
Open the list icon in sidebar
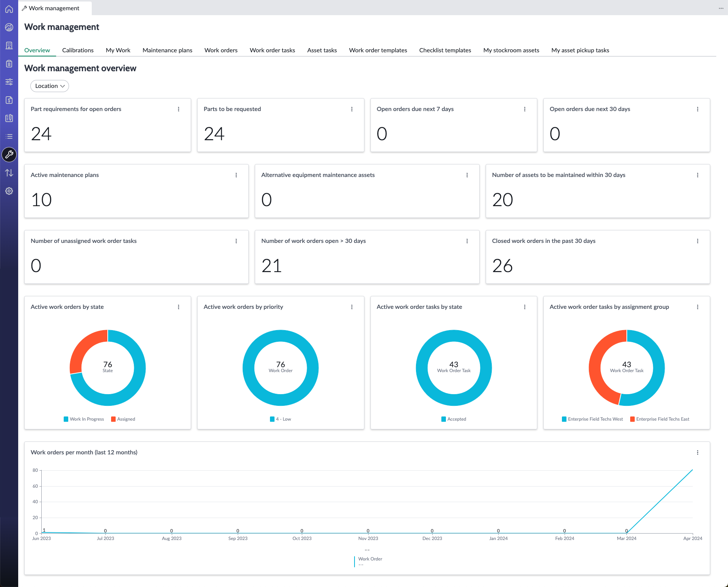[x=9, y=136]
